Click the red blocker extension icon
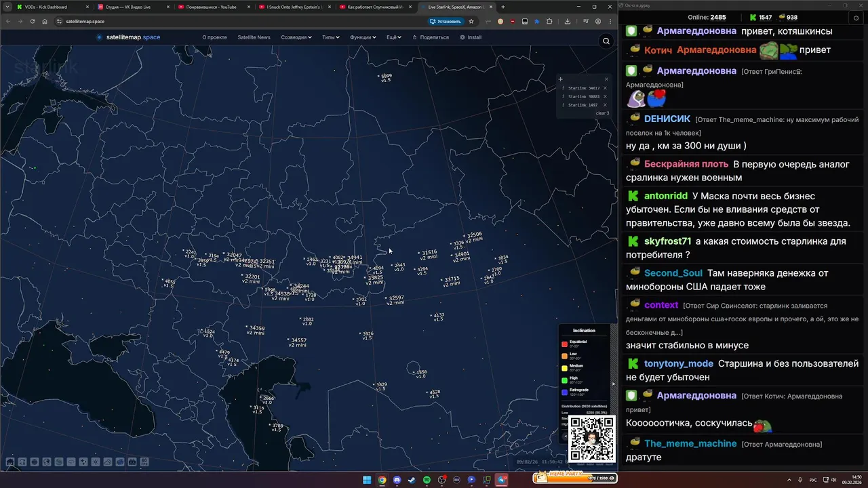Image resolution: width=868 pixels, height=488 pixels. point(512,21)
